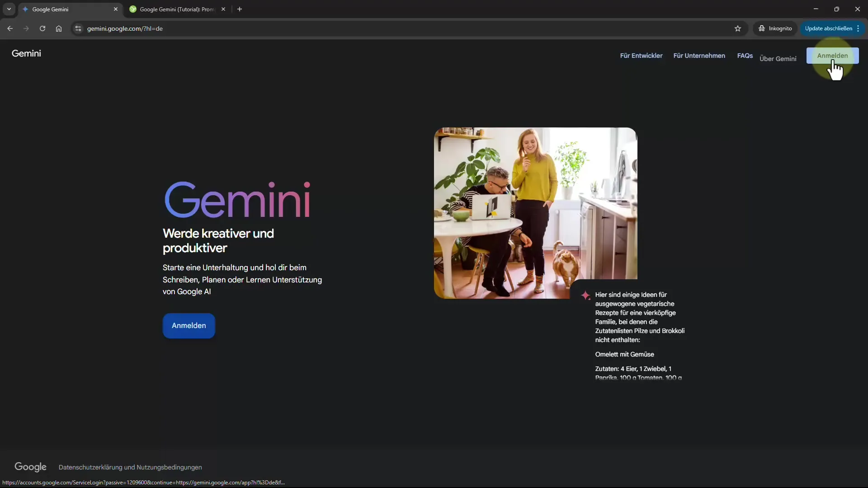Click the Gemini logo in the page header

pyautogui.click(x=26, y=53)
